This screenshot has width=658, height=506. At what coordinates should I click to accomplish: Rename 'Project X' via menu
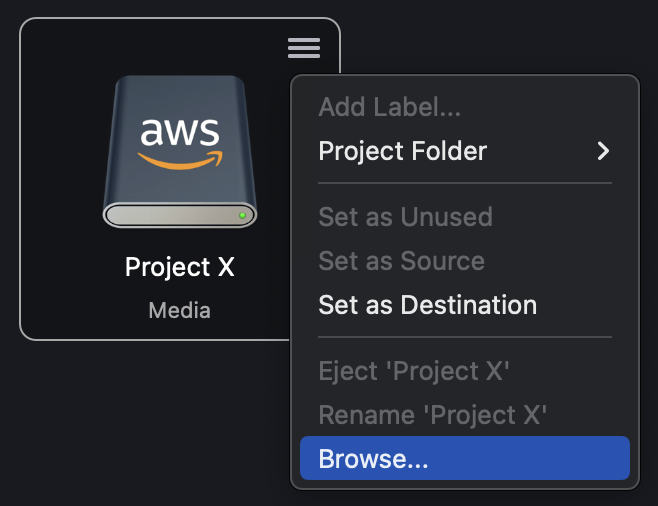coord(432,415)
